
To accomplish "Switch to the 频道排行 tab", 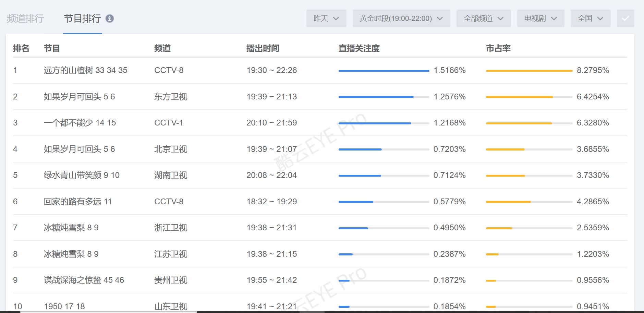I will tap(25, 19).
